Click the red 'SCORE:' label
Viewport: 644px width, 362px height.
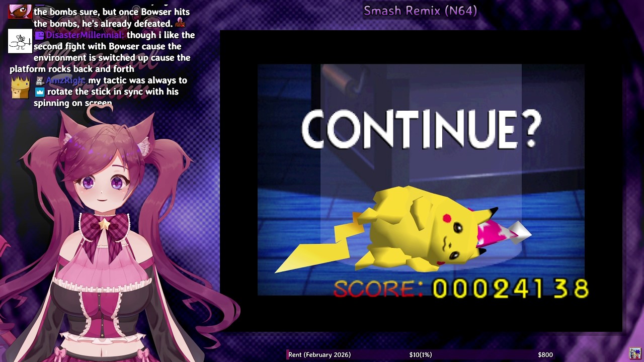(378, 289)
